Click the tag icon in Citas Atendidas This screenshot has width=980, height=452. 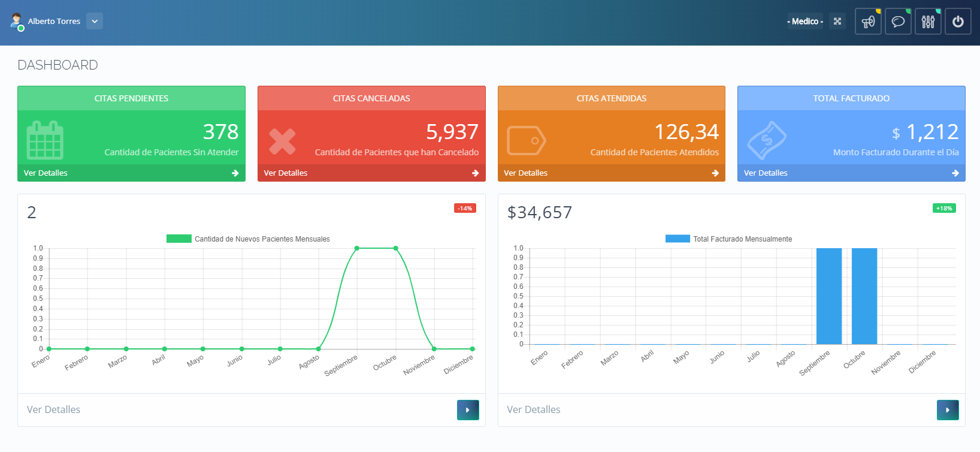click(x=526, y=141)
